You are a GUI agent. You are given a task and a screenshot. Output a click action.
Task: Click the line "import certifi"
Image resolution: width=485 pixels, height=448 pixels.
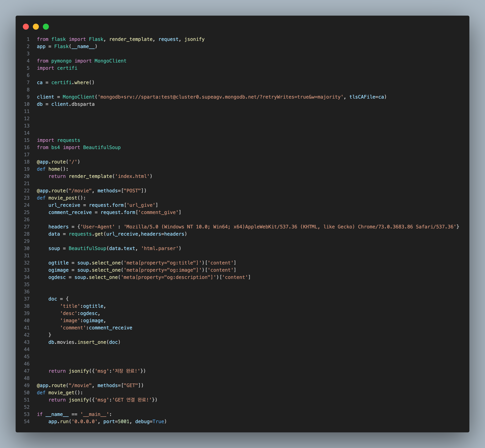tap(57, 68)
